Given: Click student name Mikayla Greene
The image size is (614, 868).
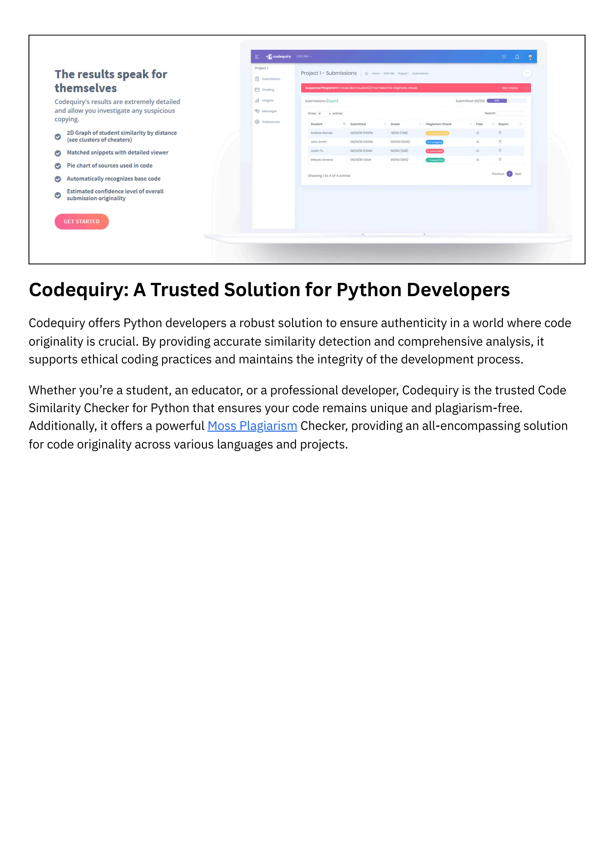Looking at the screenshot, I should 322,160.
